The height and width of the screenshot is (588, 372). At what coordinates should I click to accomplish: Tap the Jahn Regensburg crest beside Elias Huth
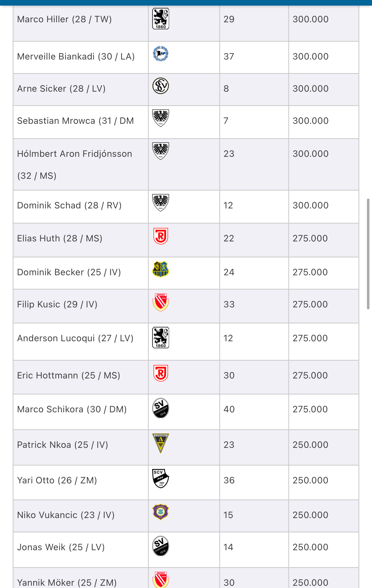click(x=161, y=236)
